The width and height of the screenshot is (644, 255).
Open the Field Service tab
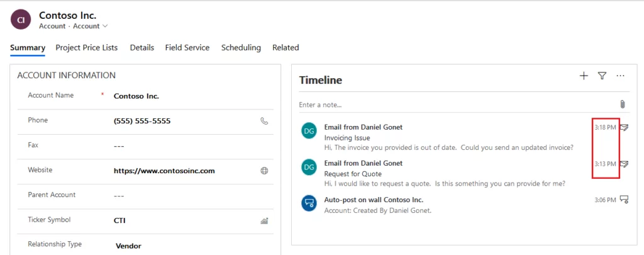[187, 48]
